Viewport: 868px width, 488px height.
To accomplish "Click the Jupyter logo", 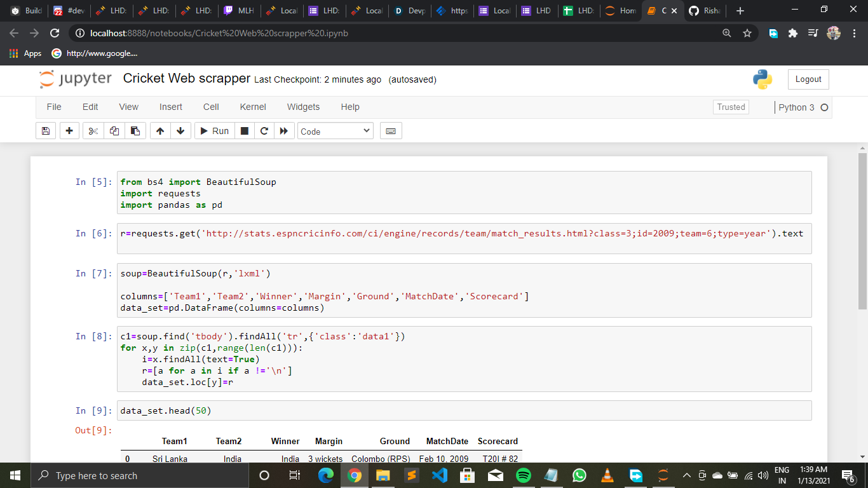I will [x=75, y=79].
